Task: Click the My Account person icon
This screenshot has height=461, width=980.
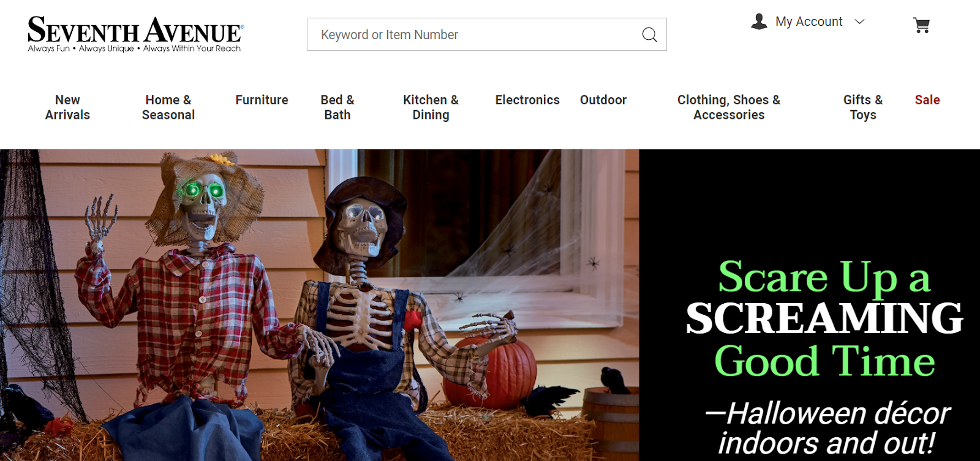Action: [x=759, y=21]
